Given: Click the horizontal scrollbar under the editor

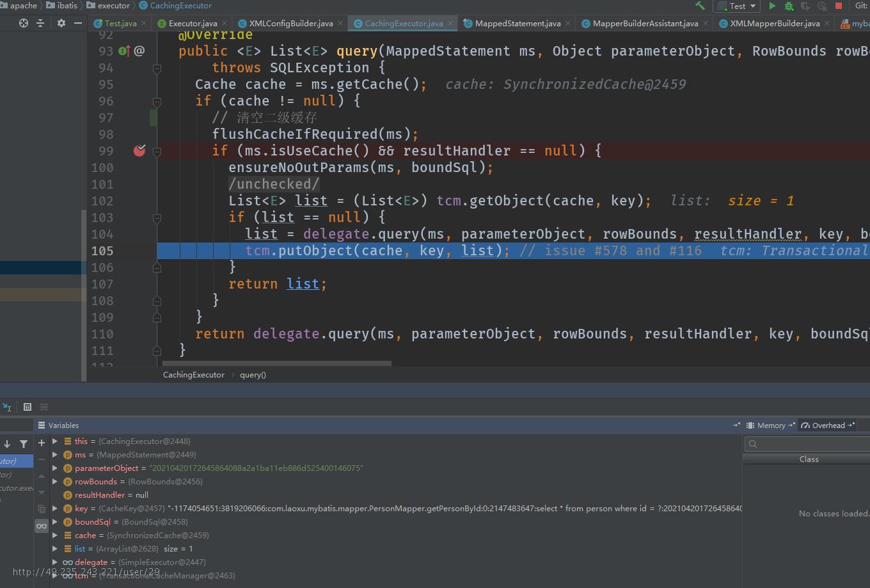Looking at the screenshot, I should (276, 363).
